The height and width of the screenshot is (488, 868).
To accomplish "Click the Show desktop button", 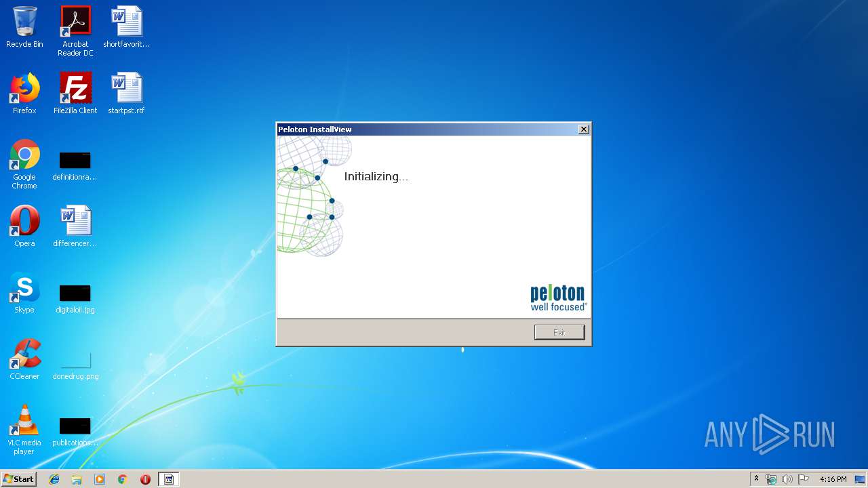I will click(x=861, y=479).
